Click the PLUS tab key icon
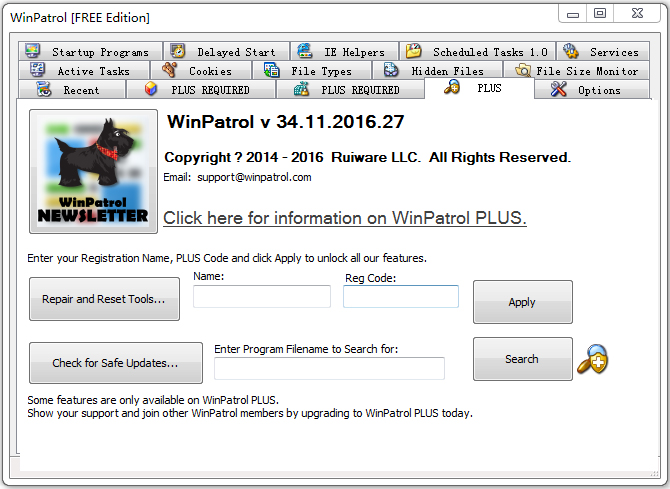 452,87
